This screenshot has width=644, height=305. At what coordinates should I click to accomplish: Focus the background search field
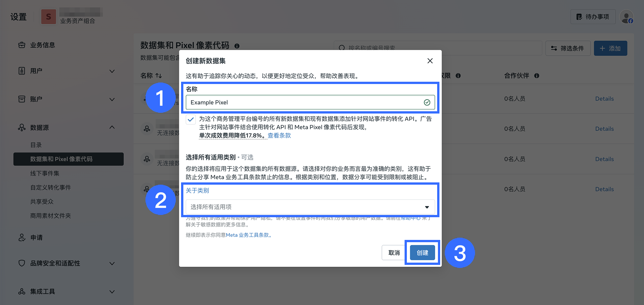click(x=438, y=48)
